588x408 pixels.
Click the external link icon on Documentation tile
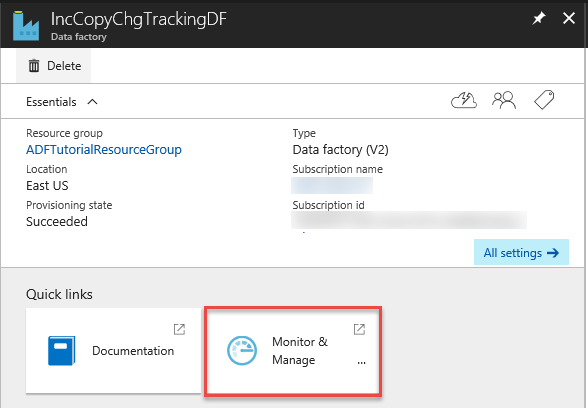point(179,329)
